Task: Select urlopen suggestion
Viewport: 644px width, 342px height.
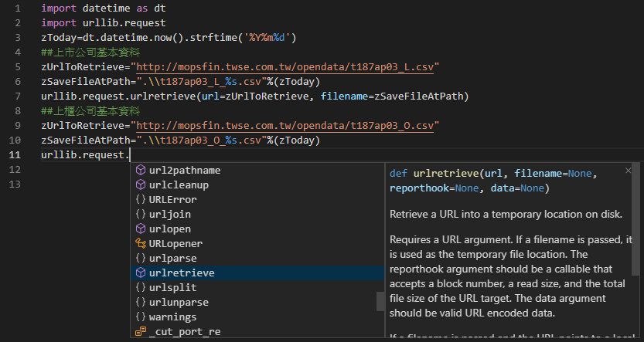Action: [x=257, y=229]
